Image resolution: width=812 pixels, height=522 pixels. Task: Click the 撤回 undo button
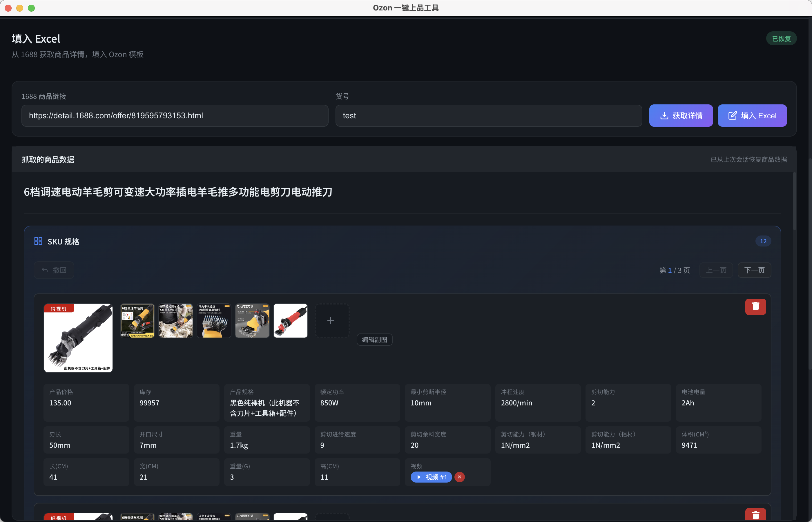click(54, 270)
